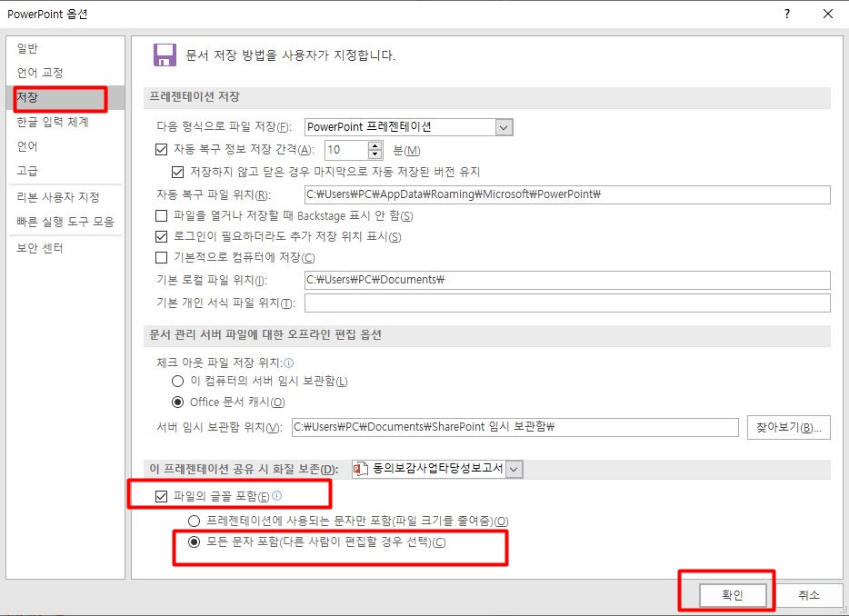
Task: Click the auto-recover interval minutes field
Action: 346,150
